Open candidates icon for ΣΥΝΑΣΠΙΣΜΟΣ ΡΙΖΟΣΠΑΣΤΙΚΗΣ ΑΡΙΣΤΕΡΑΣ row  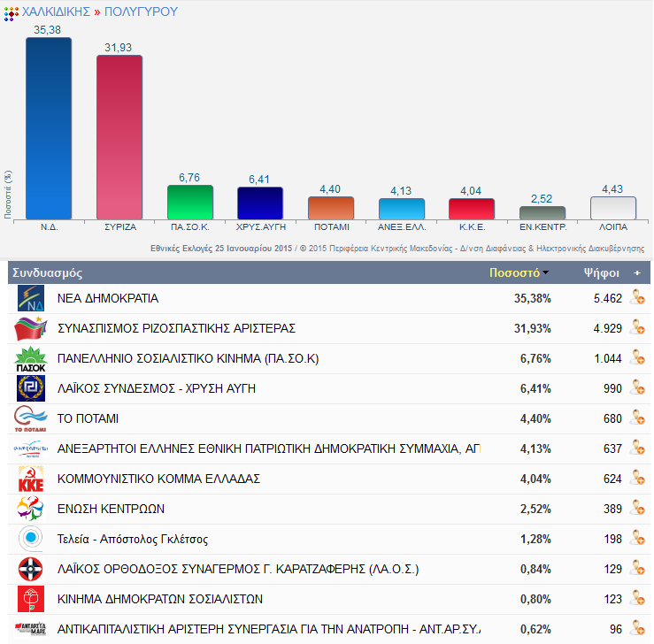tap(638, 327)
